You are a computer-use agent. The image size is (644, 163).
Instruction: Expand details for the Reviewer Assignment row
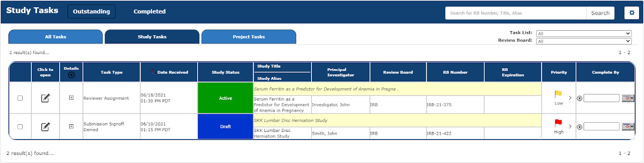[71, 98]
